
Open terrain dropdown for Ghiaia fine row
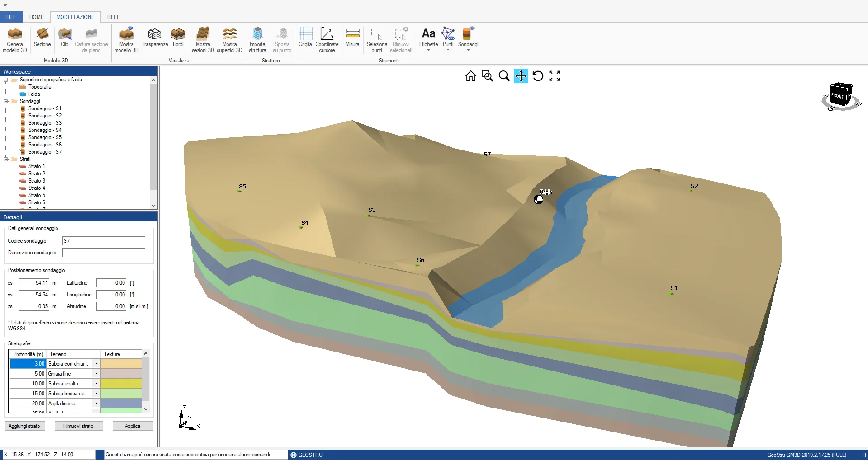96,374
